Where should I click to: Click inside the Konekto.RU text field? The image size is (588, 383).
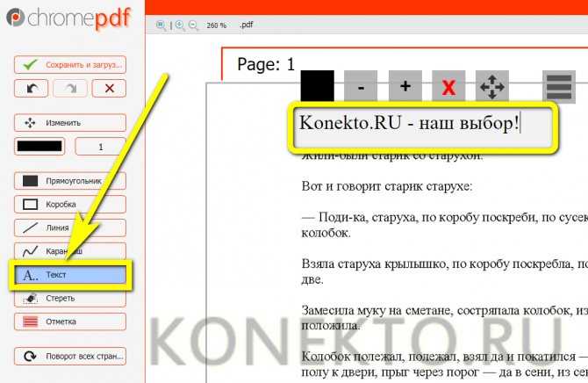click(x=423, y=127)
